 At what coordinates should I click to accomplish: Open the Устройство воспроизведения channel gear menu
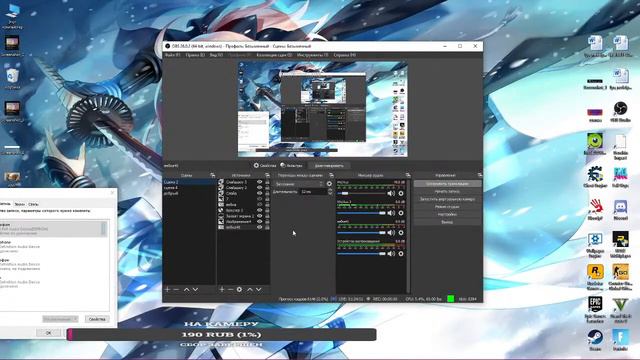pos(401,253)
